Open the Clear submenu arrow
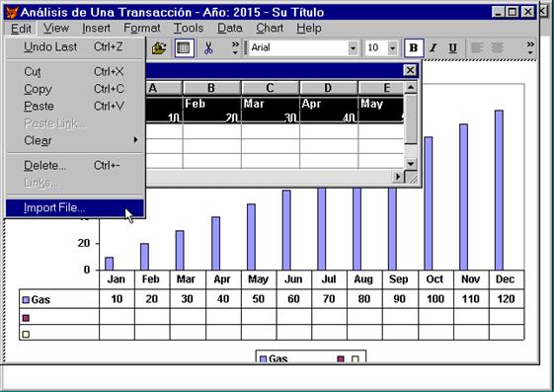Screen dimensions: 554x392 135,140
